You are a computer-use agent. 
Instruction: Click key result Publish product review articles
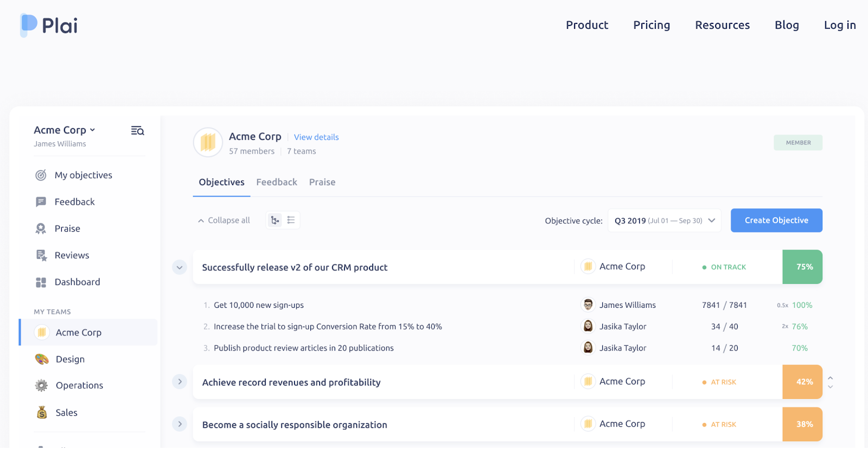point(303,348)
